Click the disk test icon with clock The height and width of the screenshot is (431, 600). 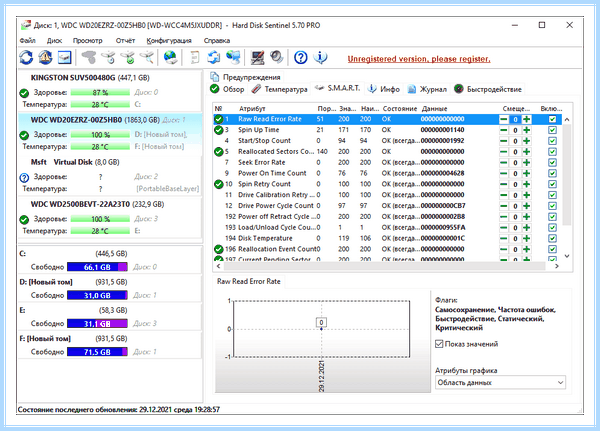(x=109, y=58)
